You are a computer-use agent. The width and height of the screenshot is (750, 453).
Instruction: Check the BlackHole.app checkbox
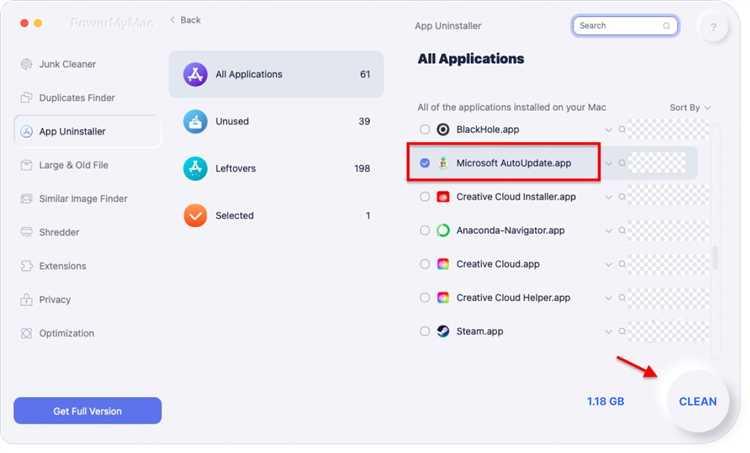click(424, 130)
